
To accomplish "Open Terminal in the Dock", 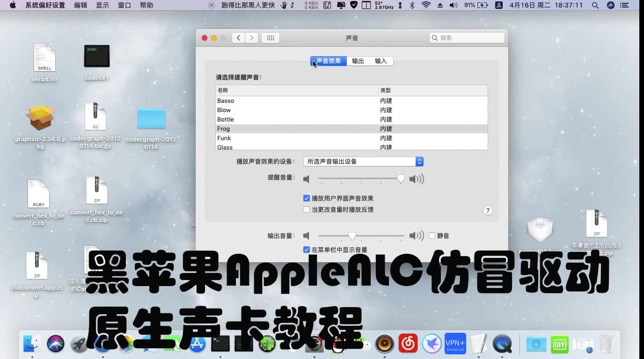I will (220, 344).
